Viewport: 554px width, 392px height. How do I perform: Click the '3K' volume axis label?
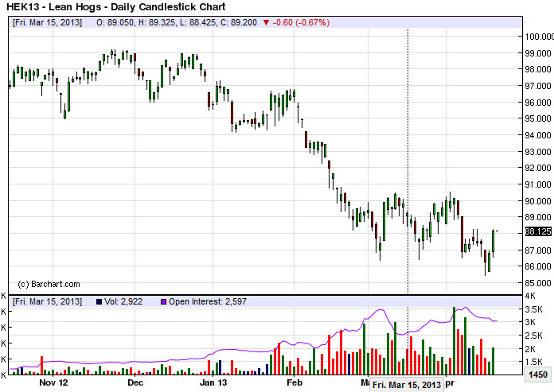[531, 322]
